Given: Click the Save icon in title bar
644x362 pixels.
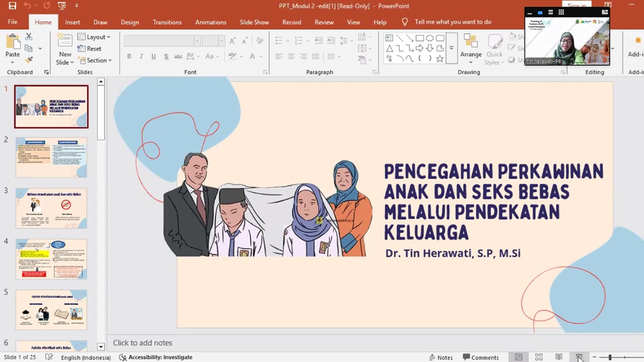Looking at the screenshot, I should tap(13, 6).
